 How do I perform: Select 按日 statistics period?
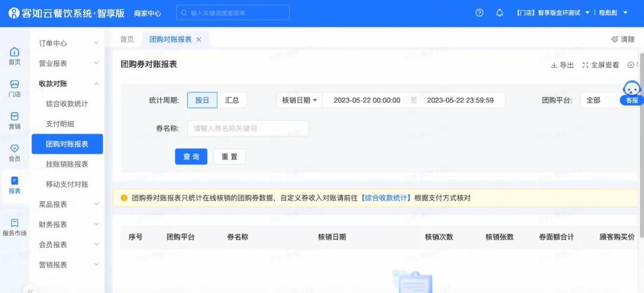pyautogui.click(x=202, y=100)
